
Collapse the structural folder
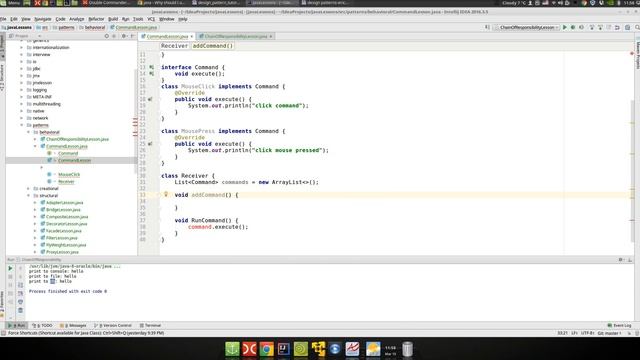click(29, 196)
